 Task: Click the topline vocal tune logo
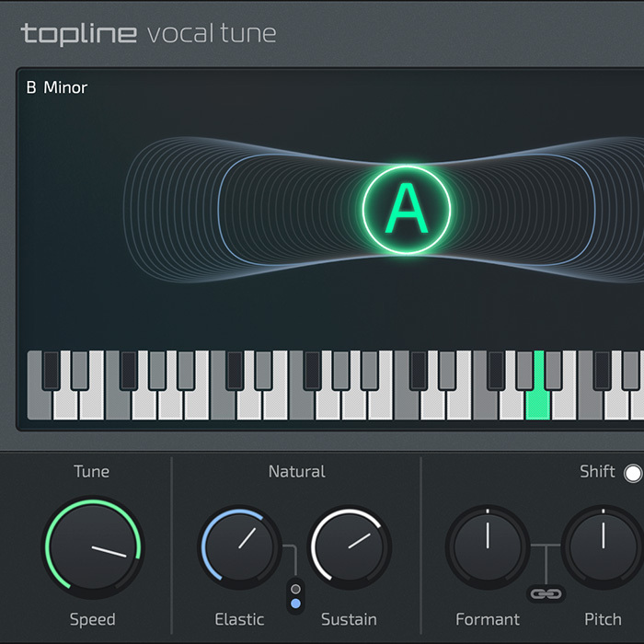coord(149,33)
